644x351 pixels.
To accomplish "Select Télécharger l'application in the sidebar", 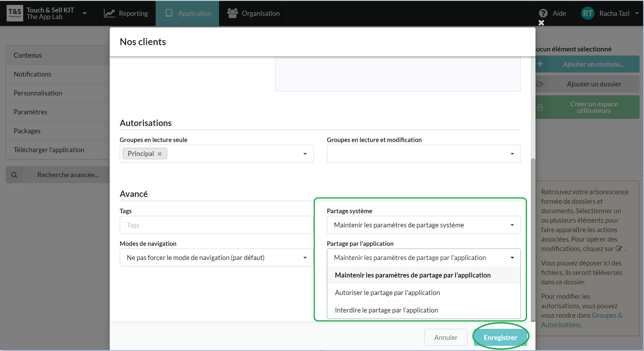I will click(58, 150).
